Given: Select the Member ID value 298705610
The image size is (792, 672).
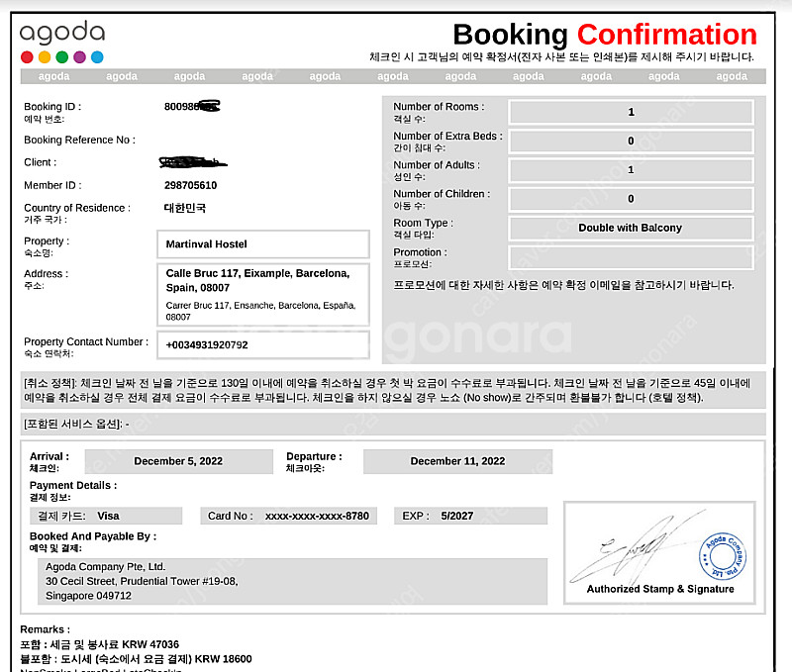Looking at the screenshot, I should pyautogui.click(x=190, y=185).
